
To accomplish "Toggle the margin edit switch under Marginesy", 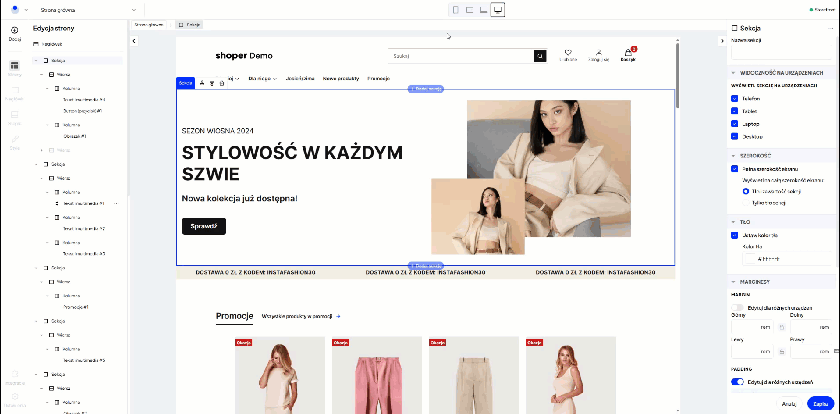I will click(738, 306).
